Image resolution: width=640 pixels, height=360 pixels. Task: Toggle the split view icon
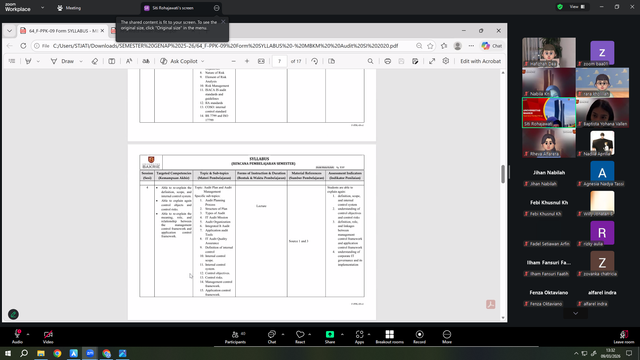[x=111, y=61]
